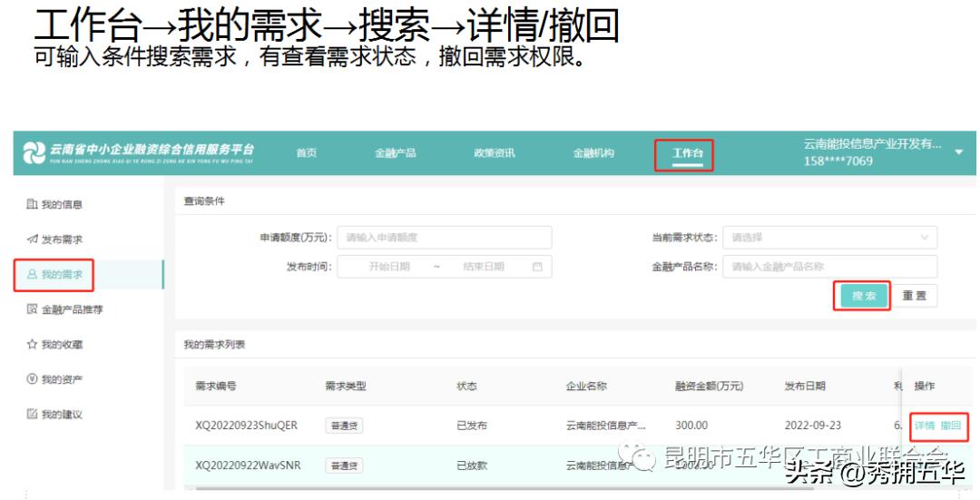The width and height of the screenshot is (980, 500).
Task: Click the 发布需求 paper plane icon
Action: pos(32,240)
